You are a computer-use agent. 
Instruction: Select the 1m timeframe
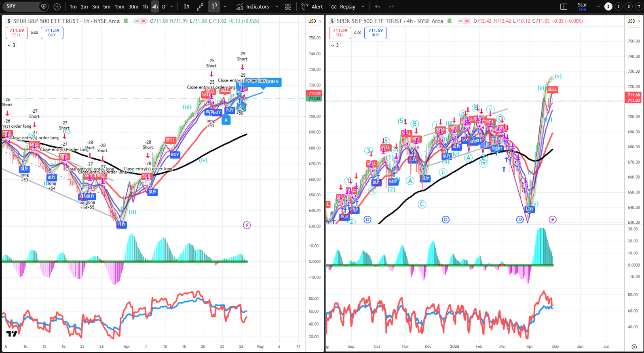click(x=73, y=6)
